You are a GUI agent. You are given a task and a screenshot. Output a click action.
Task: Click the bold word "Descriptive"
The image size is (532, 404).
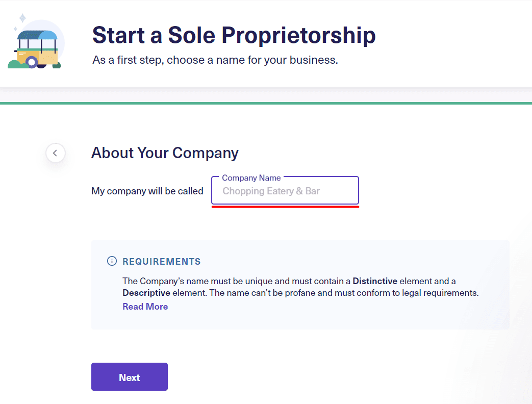click(x=146, y=293)
